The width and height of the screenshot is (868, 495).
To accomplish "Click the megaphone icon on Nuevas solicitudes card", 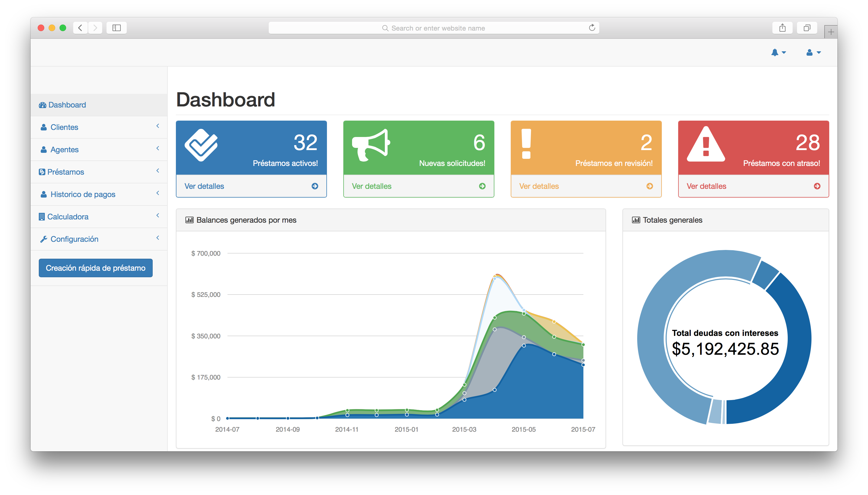I will 371,145.
